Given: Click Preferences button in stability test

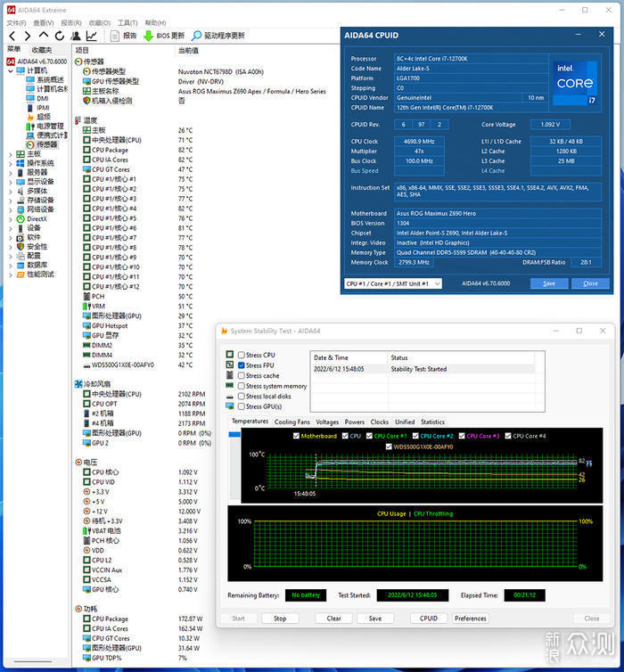Looking at the screenshot, I should click(x=470, y=618).
